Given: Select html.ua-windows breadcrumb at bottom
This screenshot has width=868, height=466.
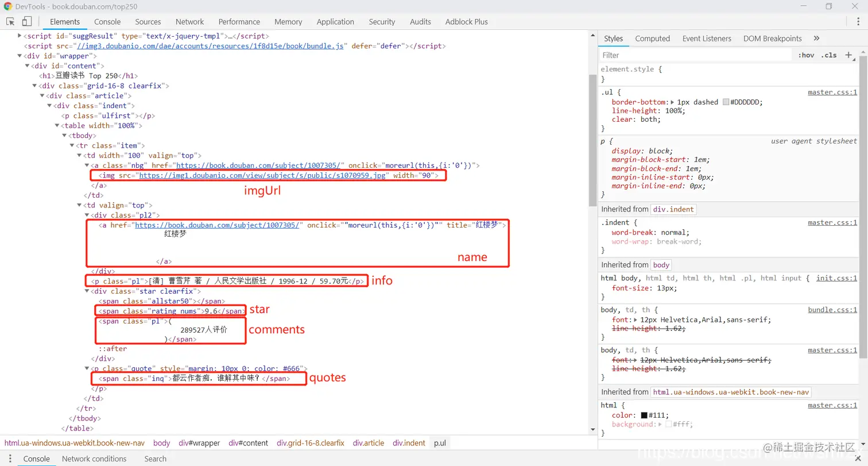Looking at the screenshot, I should point(75,443).
